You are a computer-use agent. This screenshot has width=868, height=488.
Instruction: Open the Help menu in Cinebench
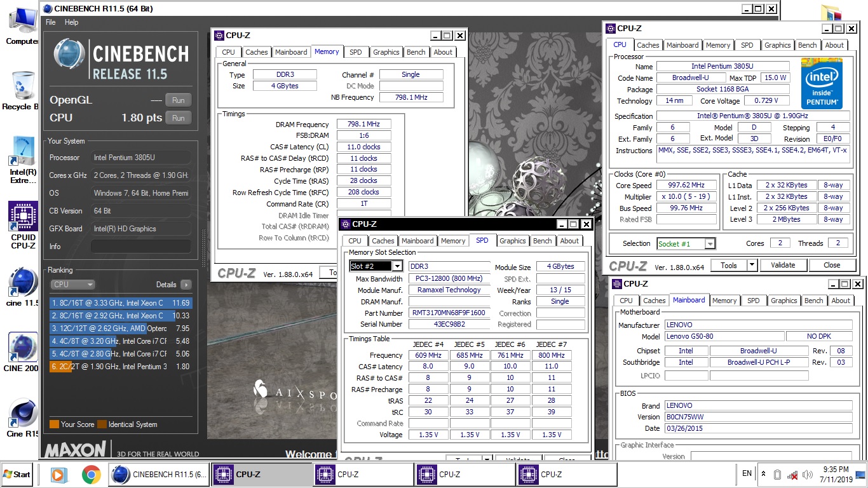coord(72,22)
